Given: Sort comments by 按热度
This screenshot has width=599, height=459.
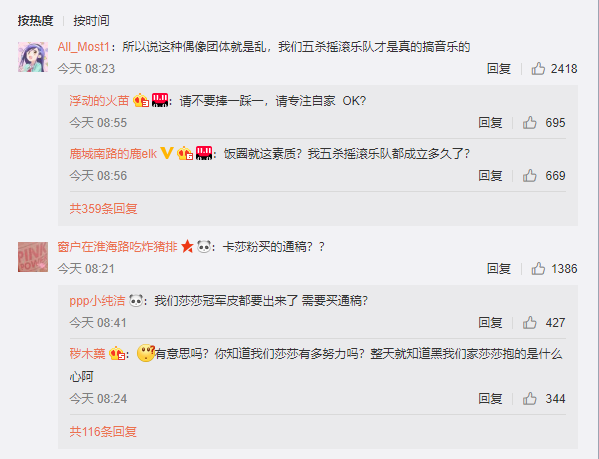Looking at the screenshot, I should [35, 20].
